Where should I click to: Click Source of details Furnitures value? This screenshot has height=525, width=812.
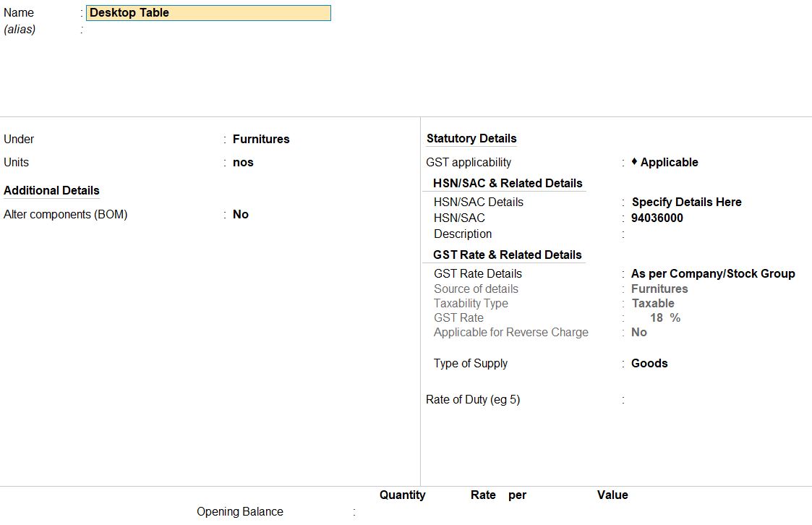[x=659, y=289]
